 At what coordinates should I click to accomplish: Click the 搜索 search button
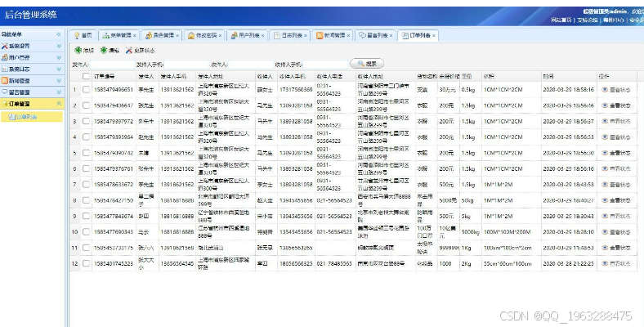pyautogui.click(x=367, y=64)
